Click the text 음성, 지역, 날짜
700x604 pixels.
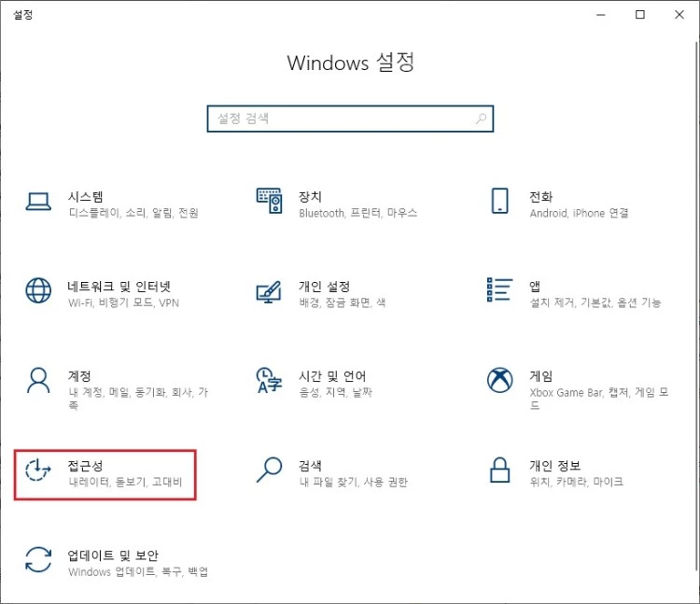coord(335,392)
